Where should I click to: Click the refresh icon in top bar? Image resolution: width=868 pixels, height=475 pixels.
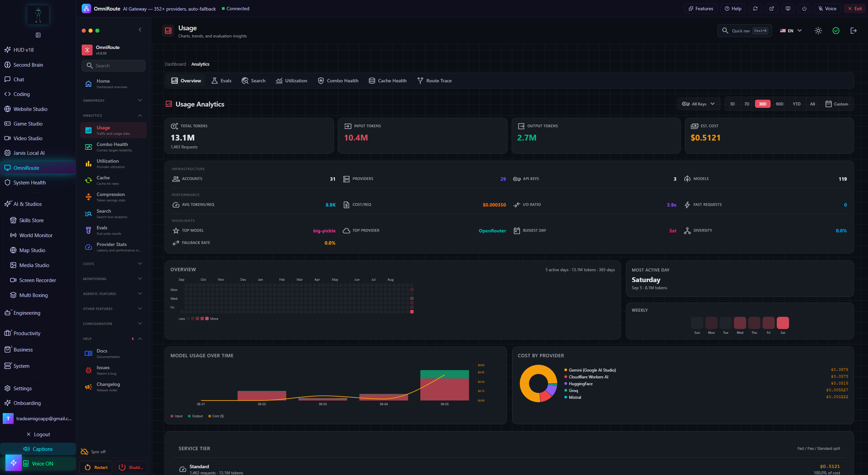(755, 9)
